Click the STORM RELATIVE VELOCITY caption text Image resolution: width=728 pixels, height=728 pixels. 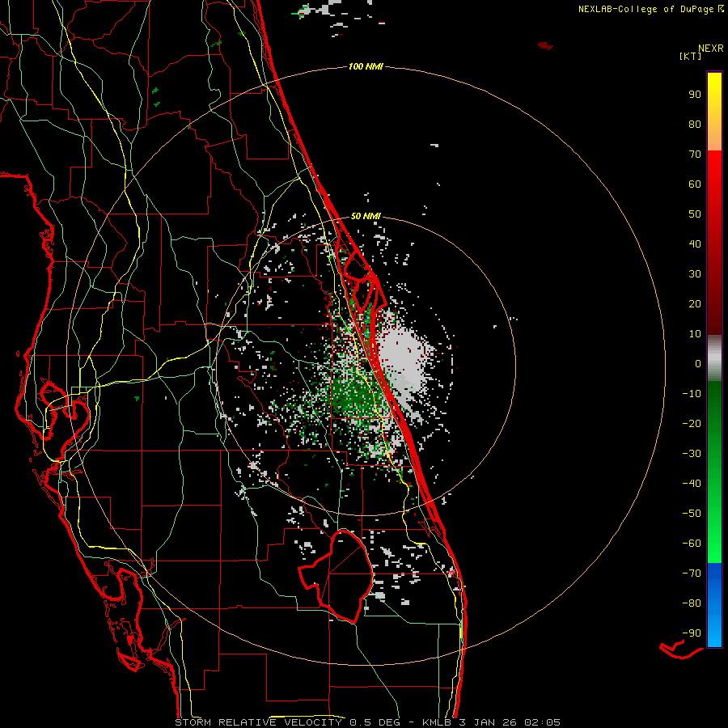(x=258, y=722)
